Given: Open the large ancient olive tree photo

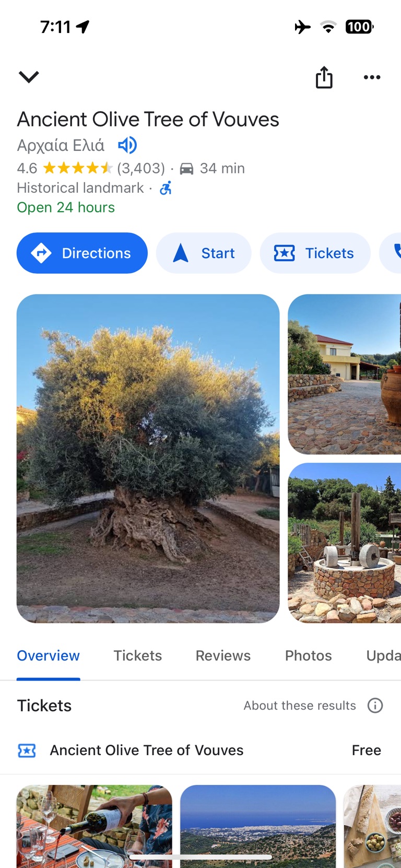Looking at the screenshot, I should point(148,458).
